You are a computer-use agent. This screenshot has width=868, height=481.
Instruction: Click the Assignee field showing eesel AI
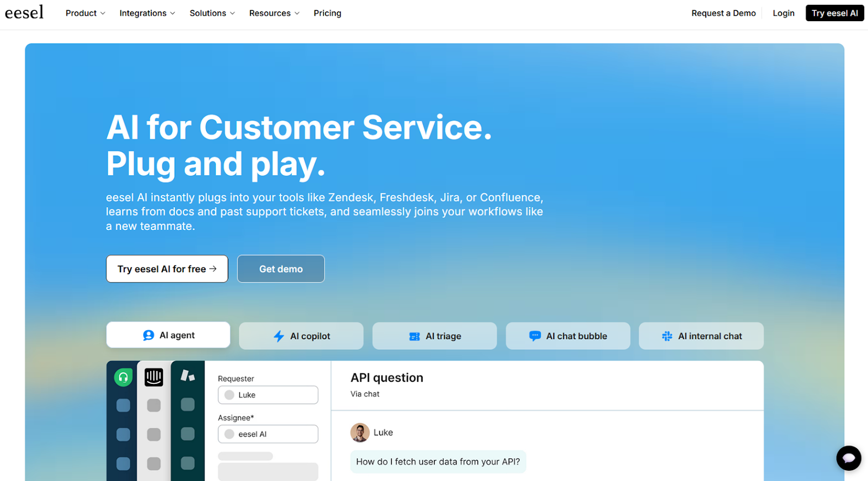268,434
